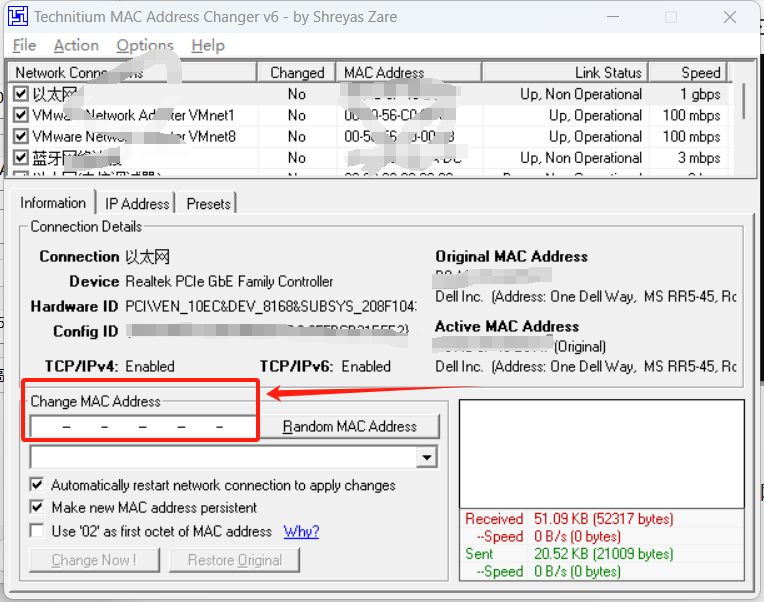Switch to the Information tab

(x=53, y=203)
